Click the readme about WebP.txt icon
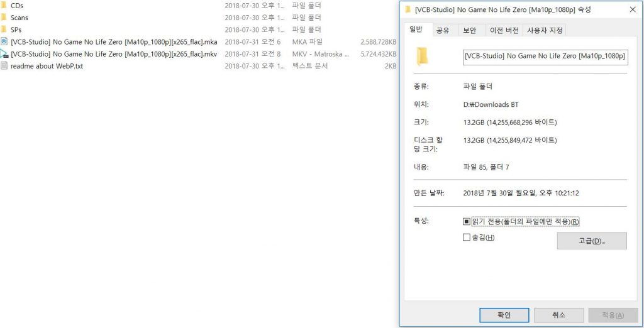 point(4,66)
